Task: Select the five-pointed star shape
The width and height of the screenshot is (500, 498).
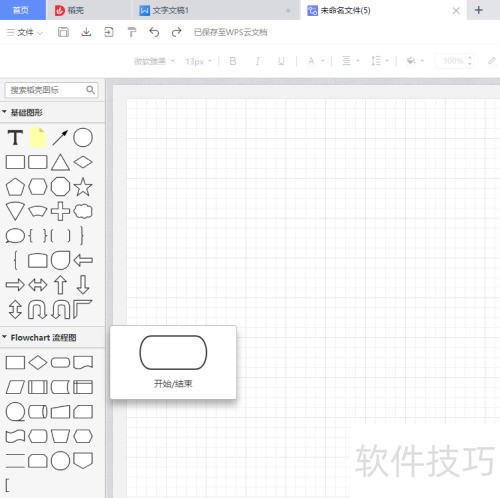Action: point(83,187)
